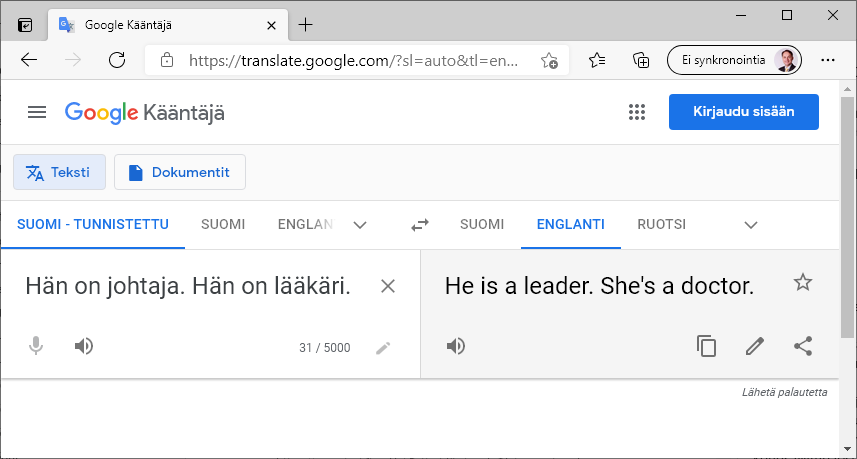Suggest an edit to the translation
The image size is (857, 459).
(x=755, y=346)
